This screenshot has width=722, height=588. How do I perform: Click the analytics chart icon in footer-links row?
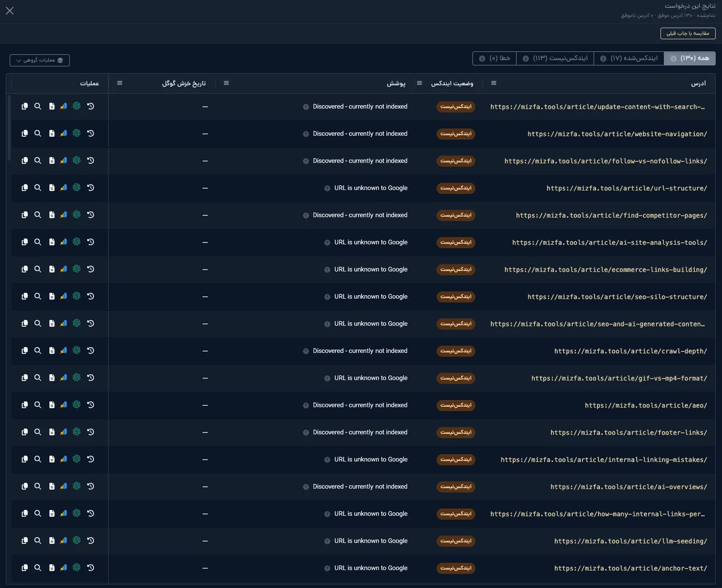(63, 432)
